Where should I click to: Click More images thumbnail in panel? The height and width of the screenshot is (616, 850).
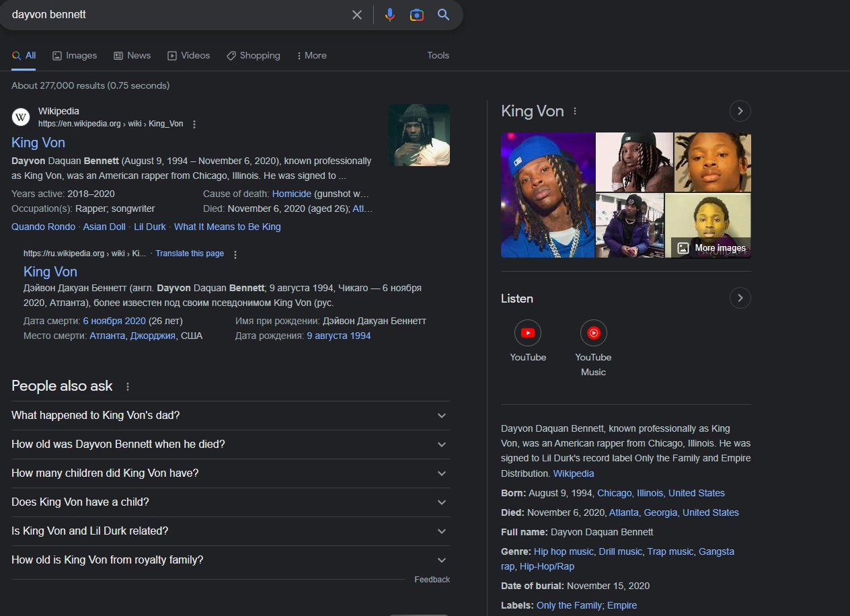[x=711, y=247]
